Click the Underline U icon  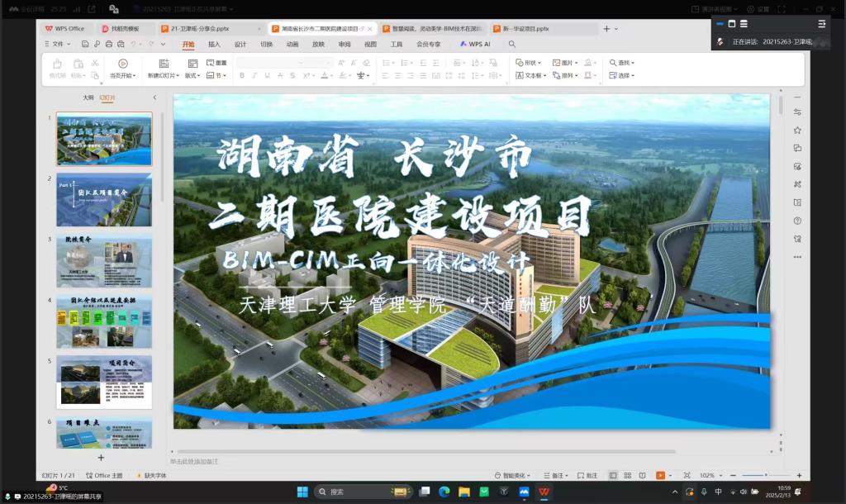[x=267, y=75]
